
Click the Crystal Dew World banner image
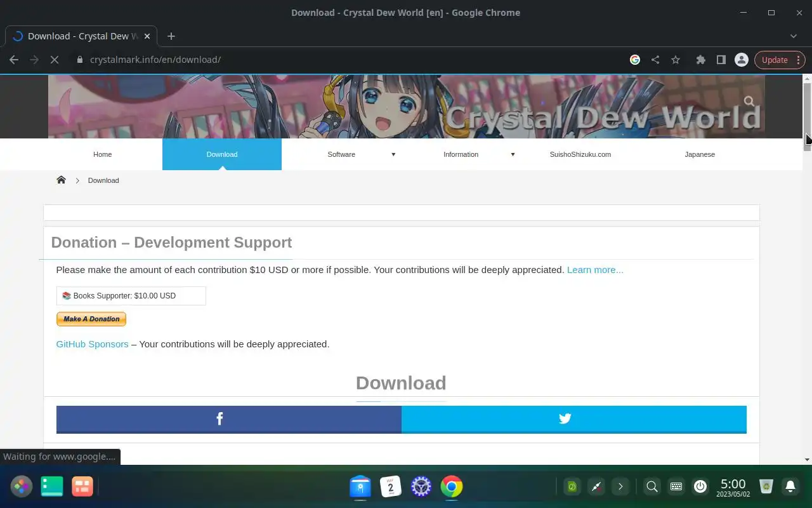pos(407,107)
